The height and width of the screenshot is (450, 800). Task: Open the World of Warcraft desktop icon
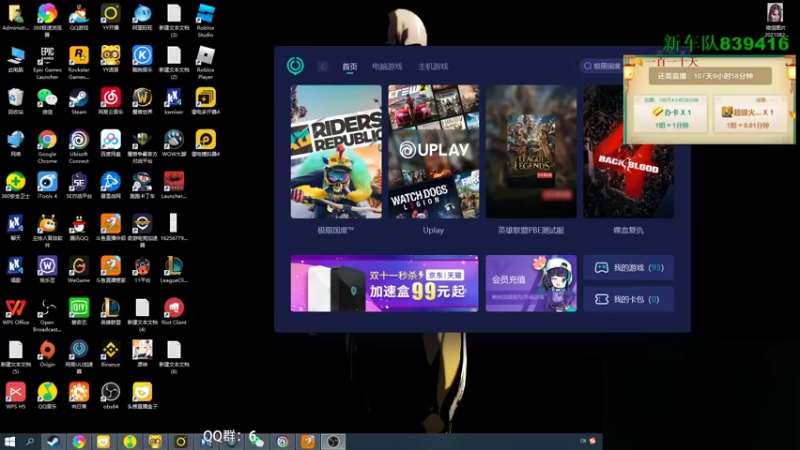[x=142, y=101]
